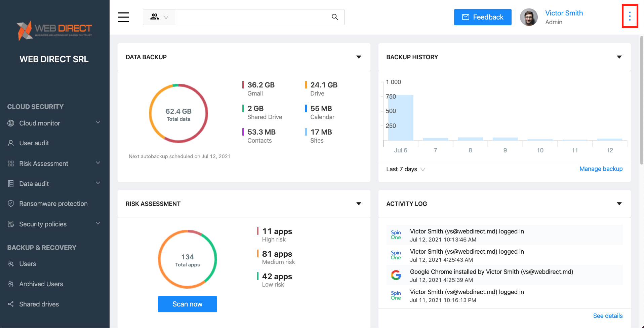Expand the Cloud monitor submenu
This screenshot has width=644, height=328.
98,123
